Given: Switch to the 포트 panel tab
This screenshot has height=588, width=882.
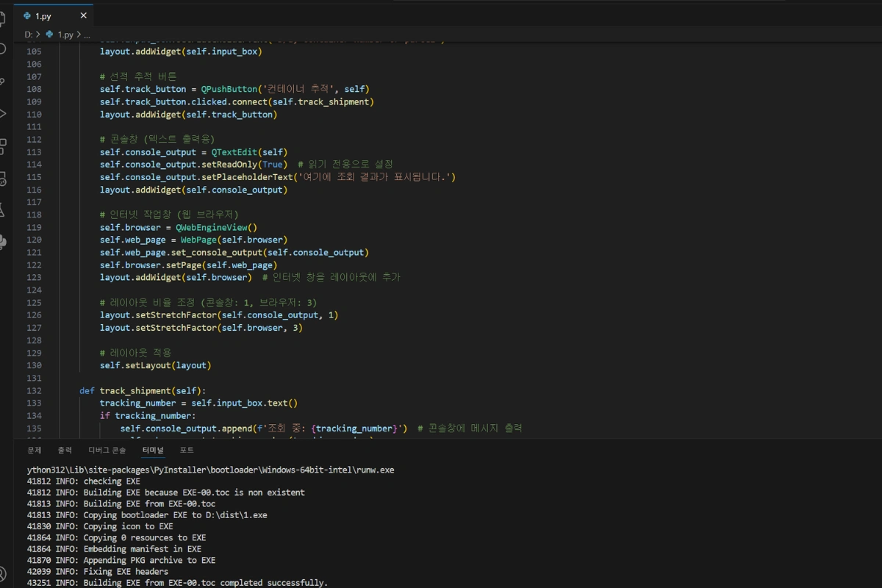Looking at the screenshot, I should [187, 450].
